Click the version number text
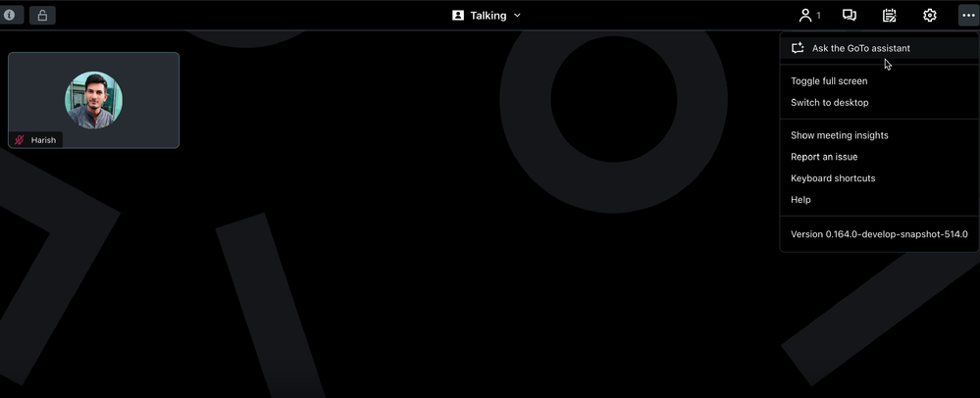Viewport: 980px width, 398px height. (x=879, y=234)
